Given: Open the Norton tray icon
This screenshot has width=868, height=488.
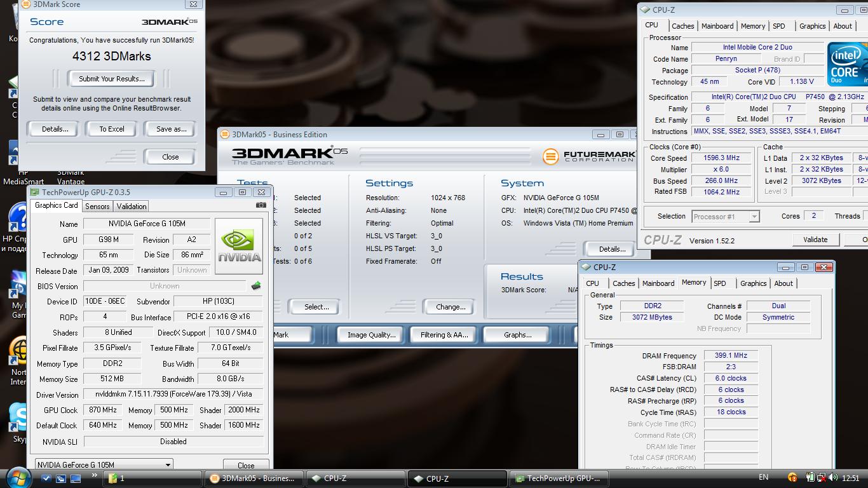Looking at the screenshot, I should click(792, 478).
